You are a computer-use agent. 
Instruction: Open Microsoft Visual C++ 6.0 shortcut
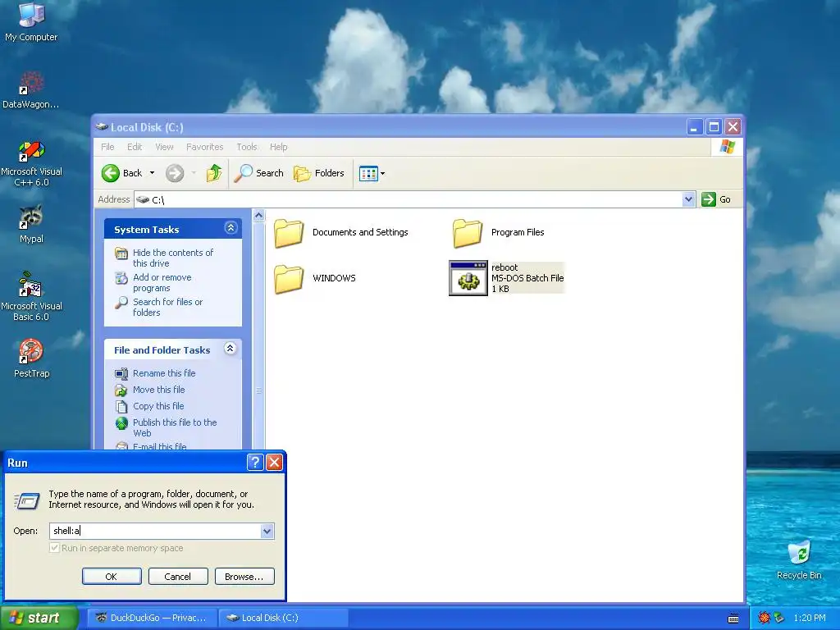pos(31,163)
